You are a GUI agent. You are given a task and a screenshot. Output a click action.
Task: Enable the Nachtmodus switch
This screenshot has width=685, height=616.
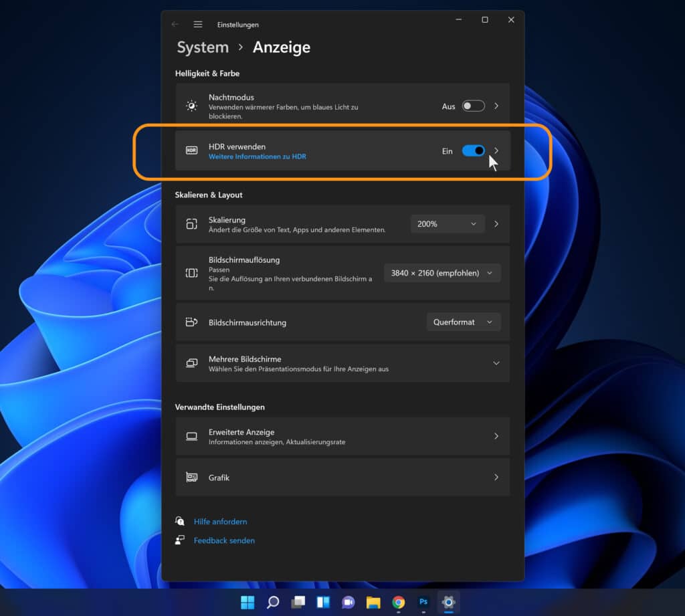pos(473,105)
